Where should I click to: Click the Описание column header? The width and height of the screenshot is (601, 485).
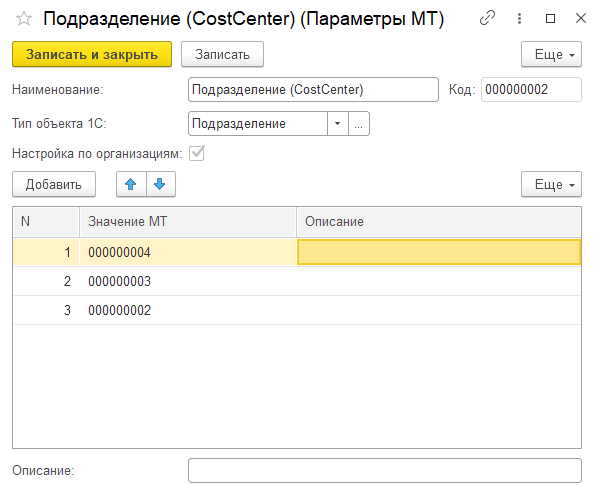(438, 221)
